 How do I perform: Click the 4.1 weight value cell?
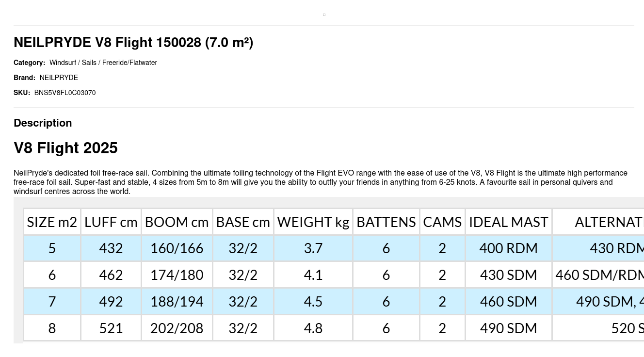[x=313, y=275]
